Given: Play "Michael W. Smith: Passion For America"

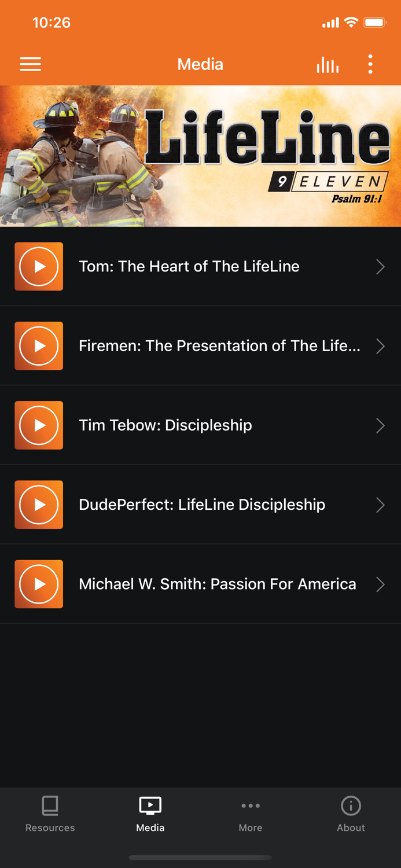Looking at the screenshot, I should click(38, 584).
